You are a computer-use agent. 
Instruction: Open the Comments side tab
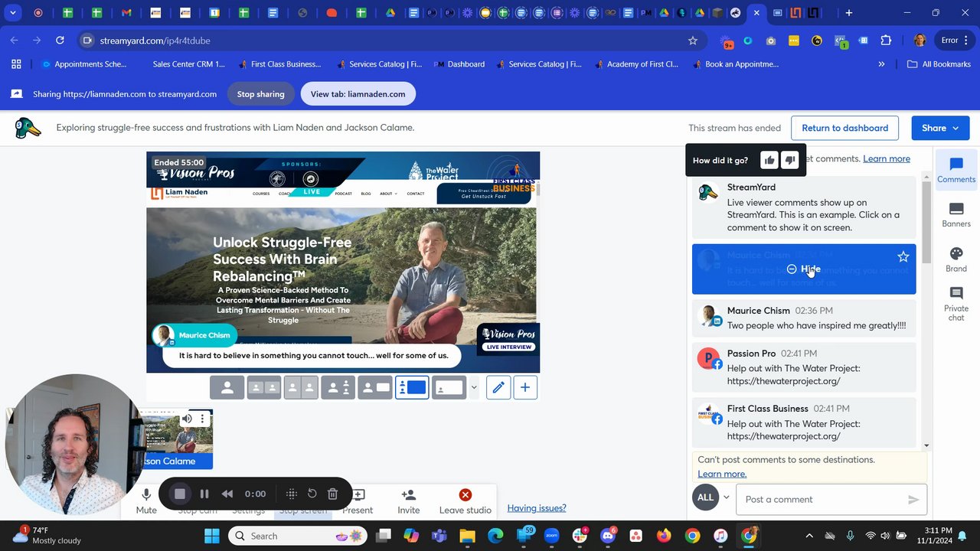956,170
